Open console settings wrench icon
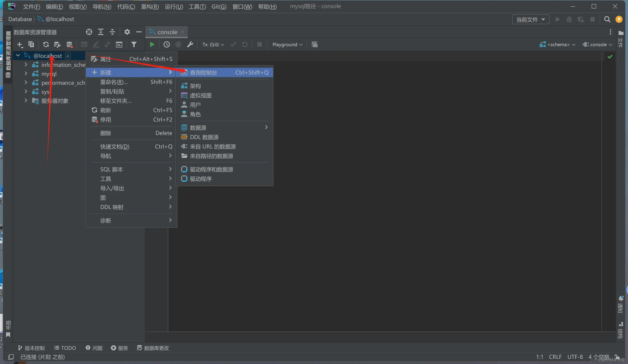This screenshot has height=364, width=628. pyautogui.click(x=190, y=45)
